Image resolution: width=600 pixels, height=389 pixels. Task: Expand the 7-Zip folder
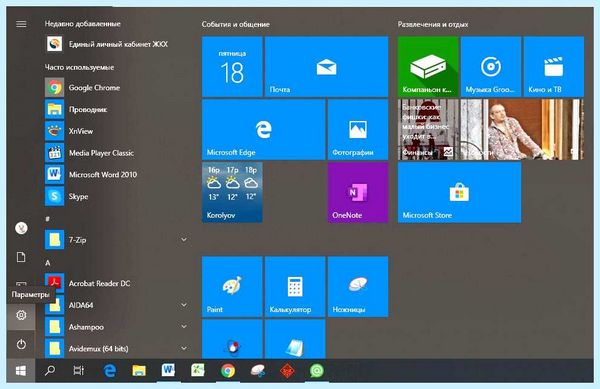tap(184, 239)
